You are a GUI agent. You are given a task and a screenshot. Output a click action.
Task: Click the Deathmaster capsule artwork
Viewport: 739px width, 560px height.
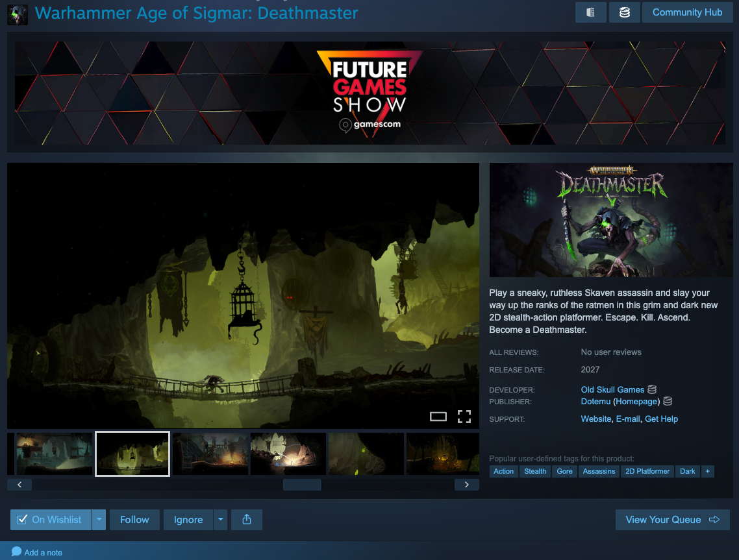point(611,220)
